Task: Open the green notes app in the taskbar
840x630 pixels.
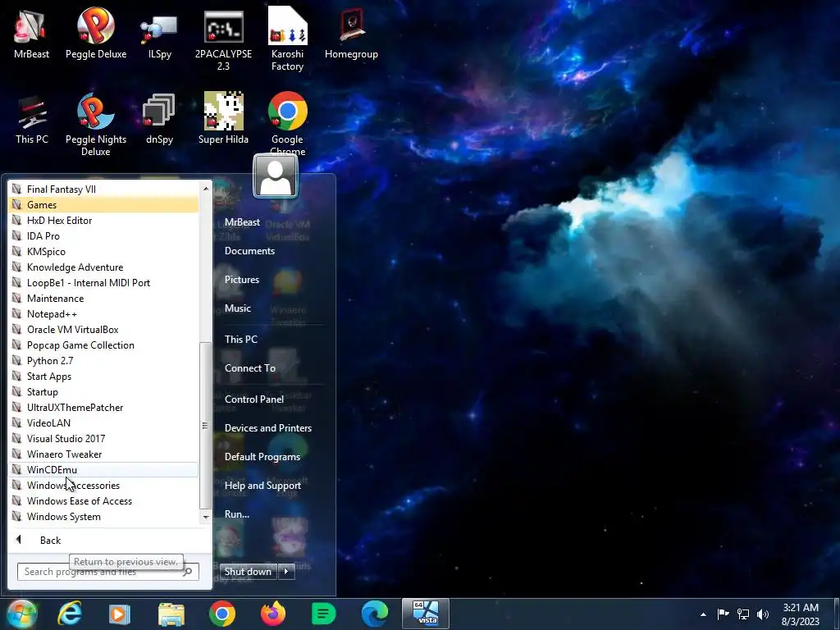Action: coord(323,614)
